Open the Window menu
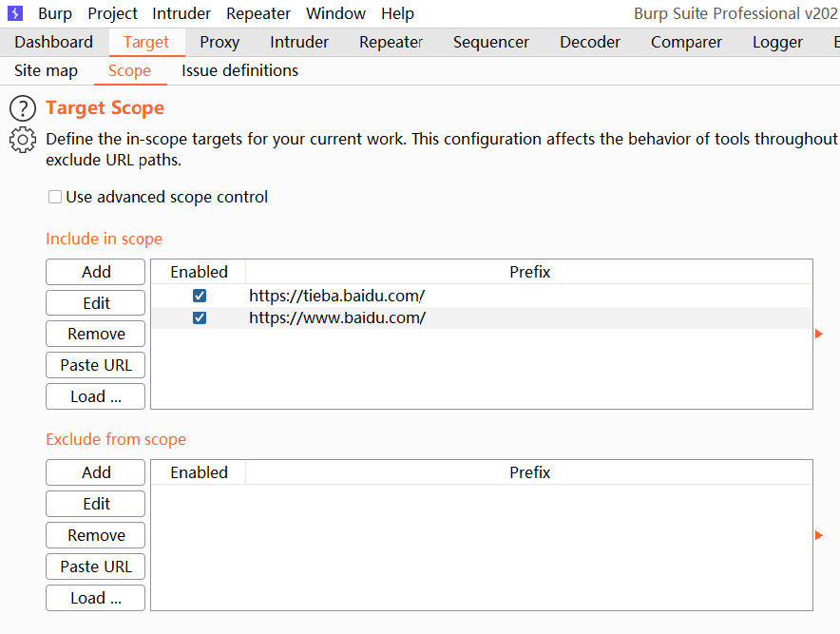Viewport: 840px width, 634px height. click(335, 13)
